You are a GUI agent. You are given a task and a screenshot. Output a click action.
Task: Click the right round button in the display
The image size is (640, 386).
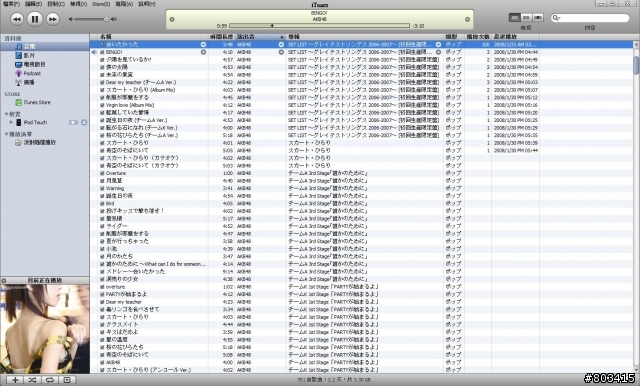(467, 19)
